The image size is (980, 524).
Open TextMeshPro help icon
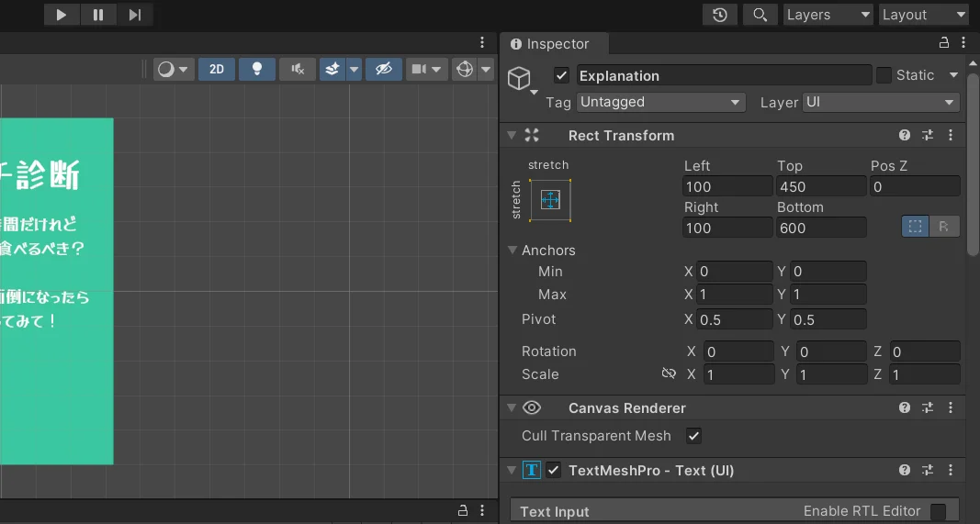pyautogui.click(x=905, y=470)
